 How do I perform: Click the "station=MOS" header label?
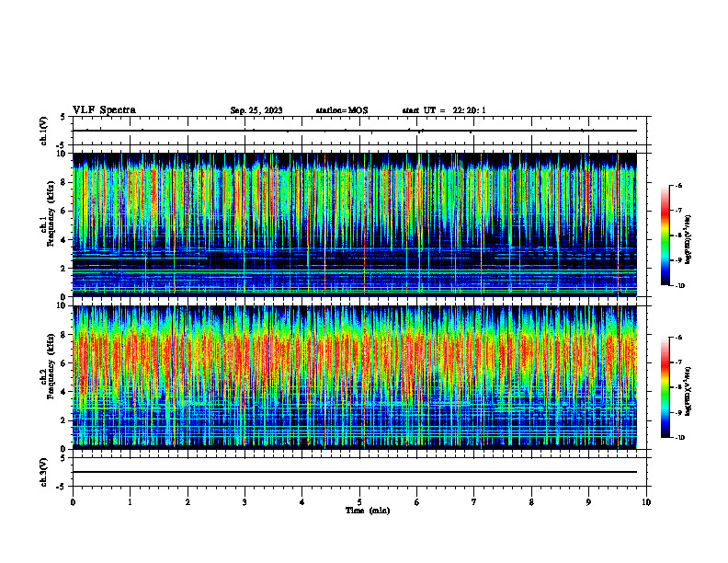(x=342, y=110)
